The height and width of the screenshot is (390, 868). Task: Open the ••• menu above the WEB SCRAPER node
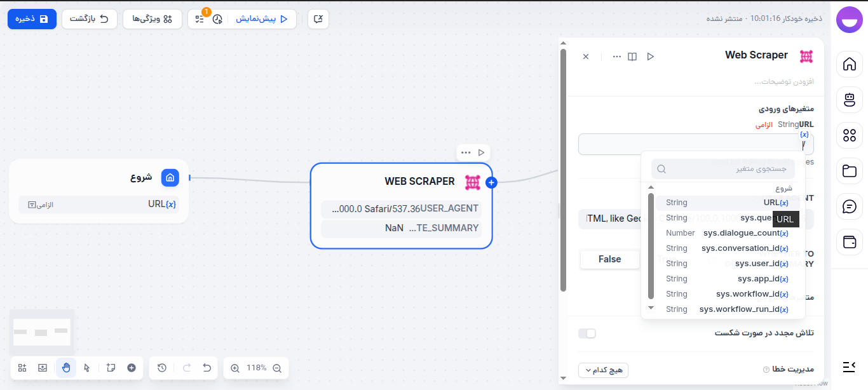[x=465, y=152]
